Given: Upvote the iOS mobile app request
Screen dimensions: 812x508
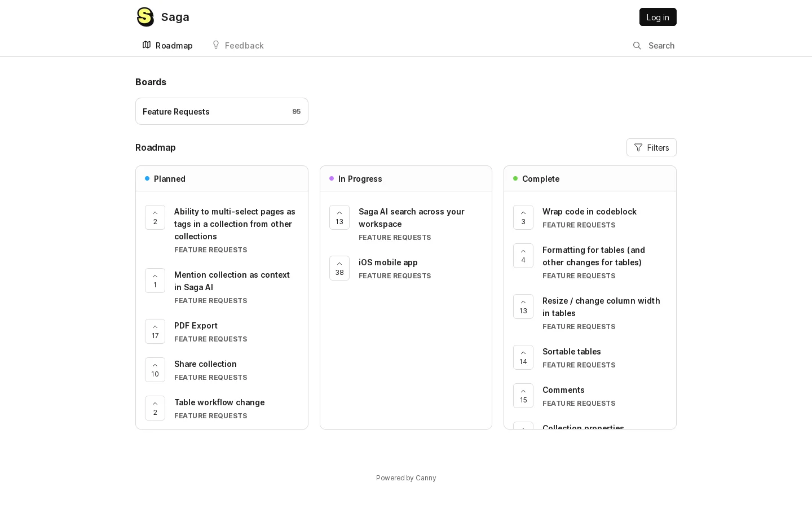Looking at the screenshot, I should pyautogui.click(x=339, y=268).
